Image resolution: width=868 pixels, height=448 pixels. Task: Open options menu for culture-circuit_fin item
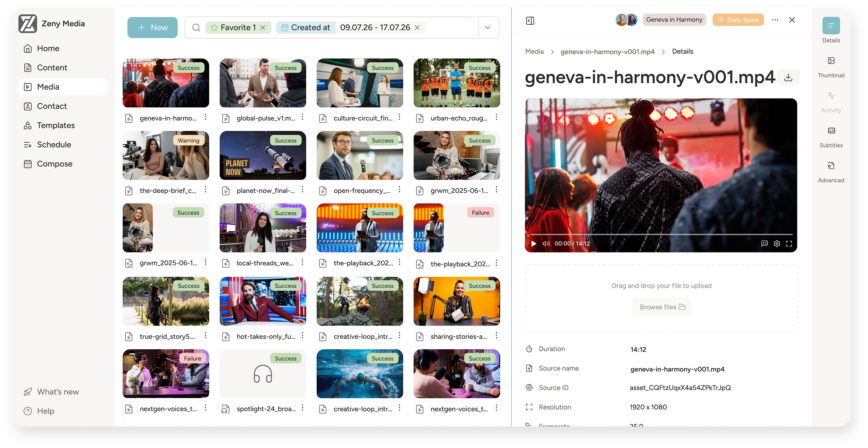coord(400,117)
